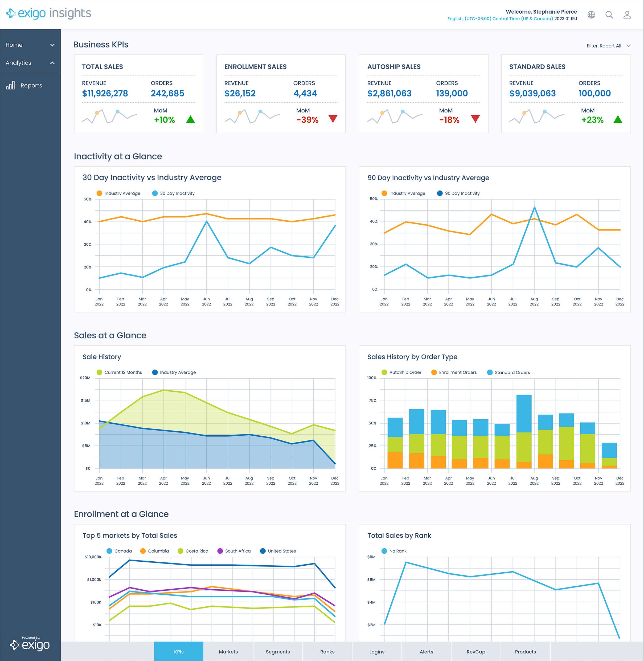Click the Reports bar chart icon
Image resolution: width=644 pixels, height=661 pixels.
coord(10,85)
